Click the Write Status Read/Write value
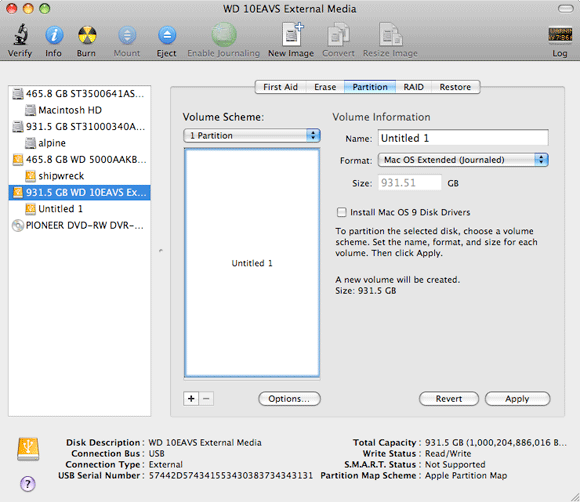This screenshot has height=502, width=580. click(448, 454)
